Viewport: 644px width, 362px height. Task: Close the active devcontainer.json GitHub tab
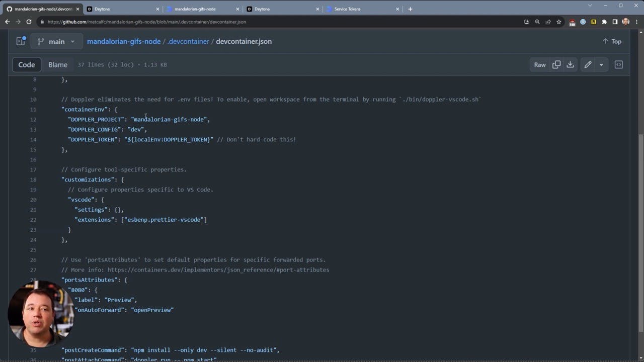click(77, 9)
